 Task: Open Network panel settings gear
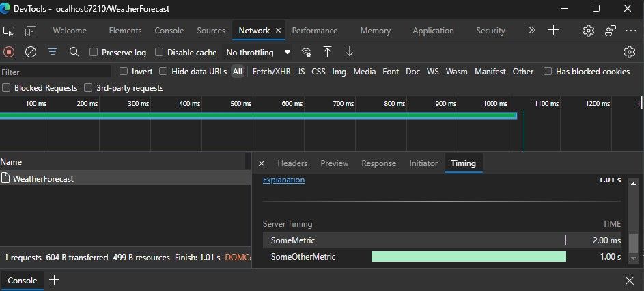629,52
